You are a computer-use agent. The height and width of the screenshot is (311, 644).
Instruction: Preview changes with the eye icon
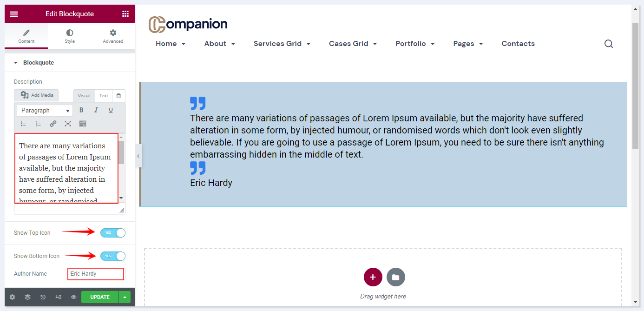click(73, 297)
